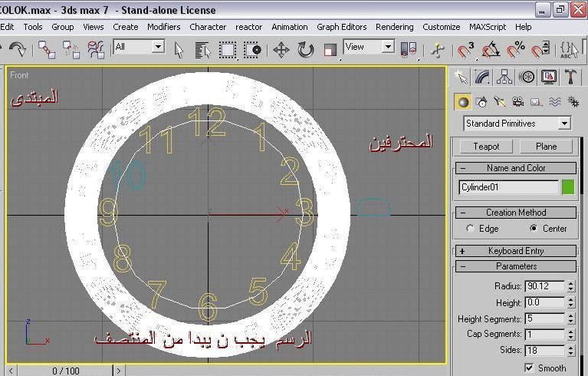Click the Teapot primitive button
This screenshot has height=376, width=588.
point(486,147)
